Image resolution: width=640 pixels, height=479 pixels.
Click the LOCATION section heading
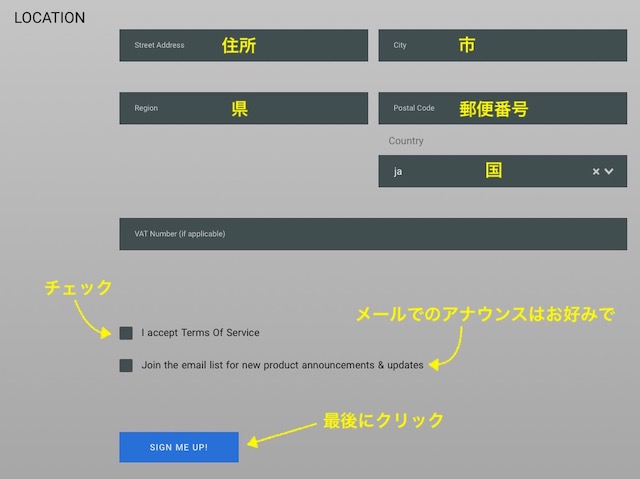[49, 18]
